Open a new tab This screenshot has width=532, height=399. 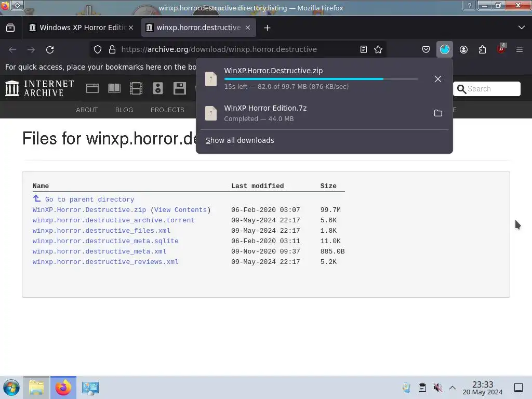click(x=268, y=28)
